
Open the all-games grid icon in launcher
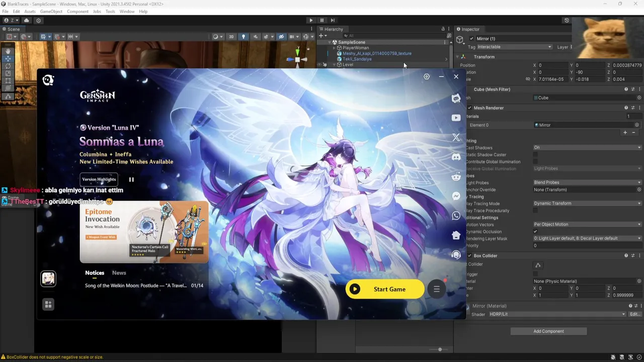(x=48, y=304)
